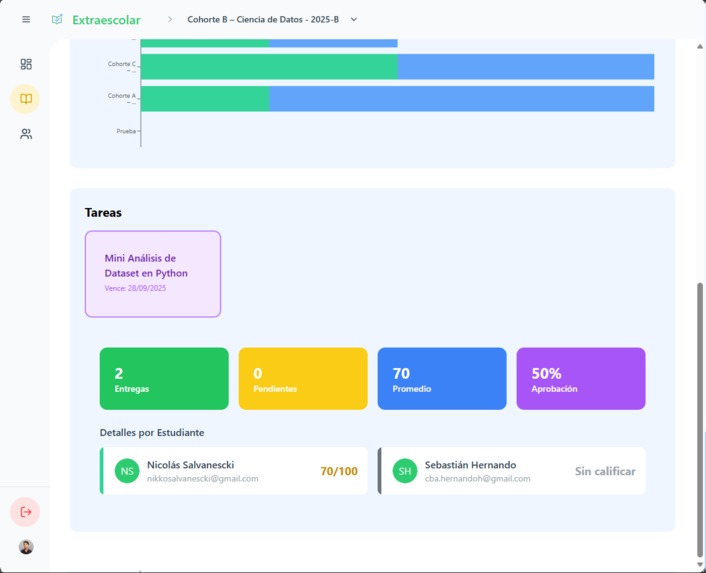Click Detalles por Estudiante heading
706x573 pixels.
[152, 433]
